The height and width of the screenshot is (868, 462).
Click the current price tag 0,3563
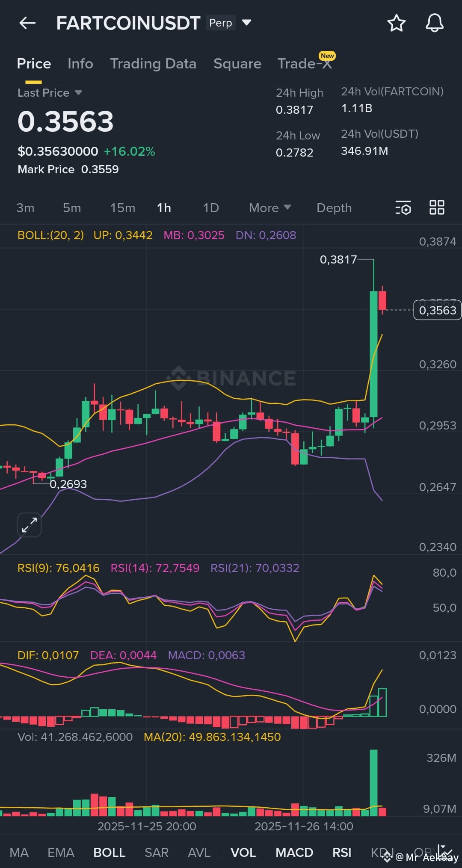(x=438, y=310)
